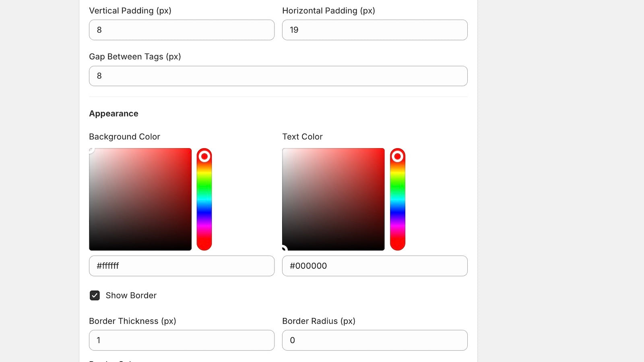Click the Border Radius input field

pyautogui.click(x=375, y=340)
